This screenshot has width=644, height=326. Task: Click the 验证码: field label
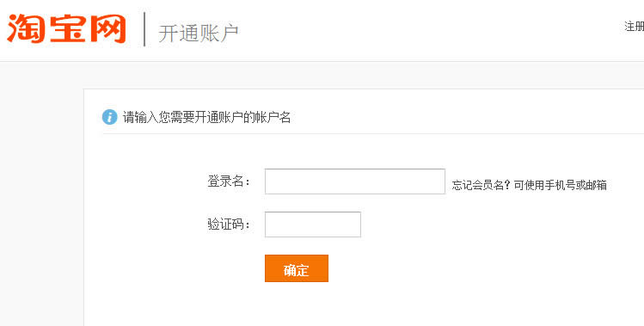point(229,225)
